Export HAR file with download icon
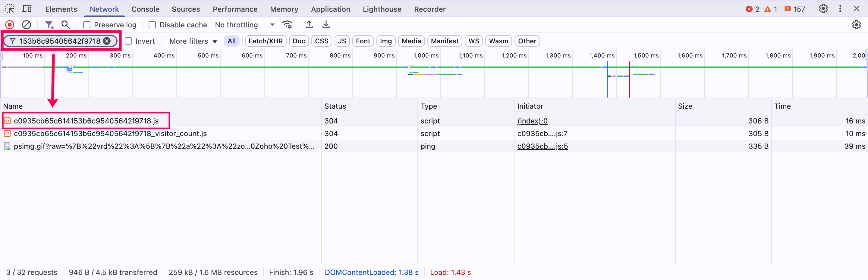 (x=326, y=25)
